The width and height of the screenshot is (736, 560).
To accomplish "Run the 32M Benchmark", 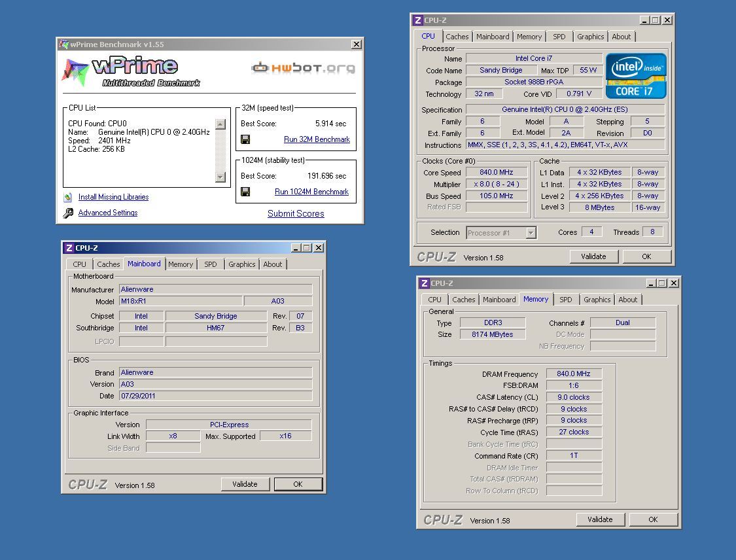I will [x=317, y=139].
